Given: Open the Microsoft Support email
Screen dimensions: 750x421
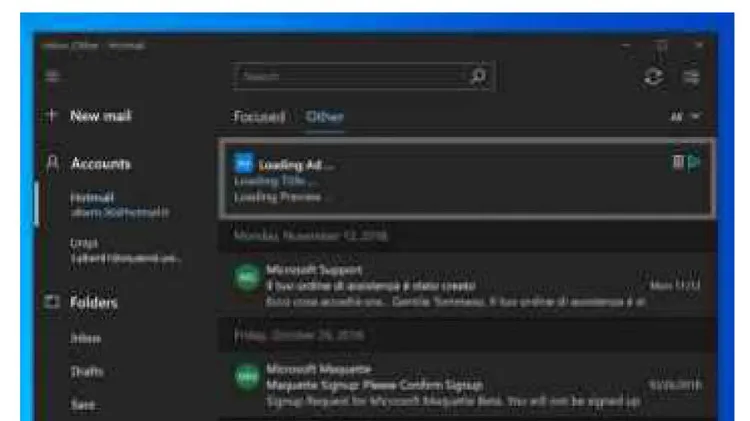Looking at the screenshot, I should pos(467,285).
